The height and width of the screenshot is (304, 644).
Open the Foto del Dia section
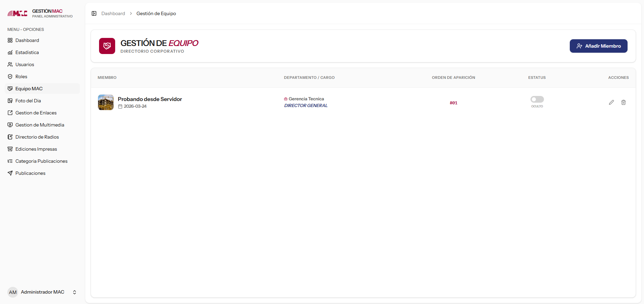(28, 101)
